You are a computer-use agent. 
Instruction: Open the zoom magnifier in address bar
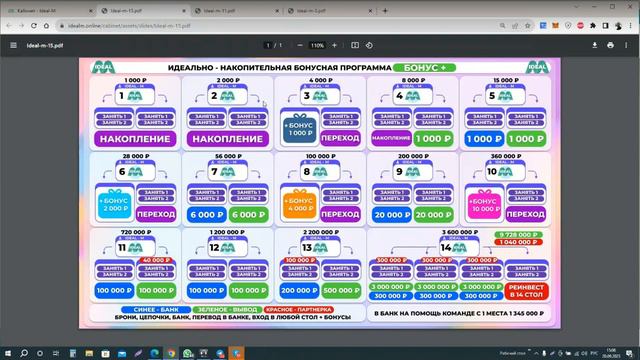point(502,26)
